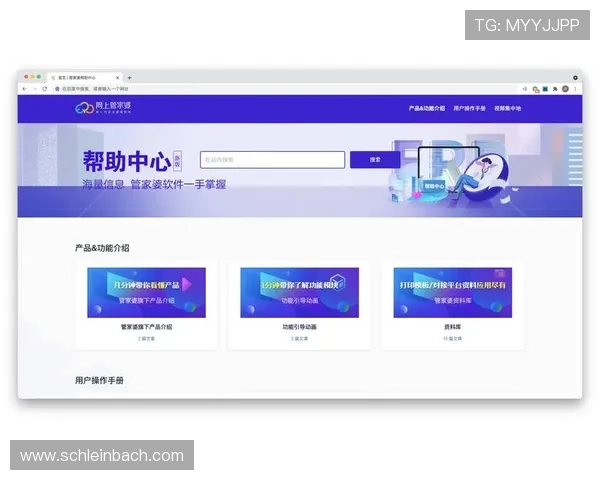Open the 几分钟带你看懂产品 banner thumbnail
This screenshot has width=600, height=480.
coord(147,292)
